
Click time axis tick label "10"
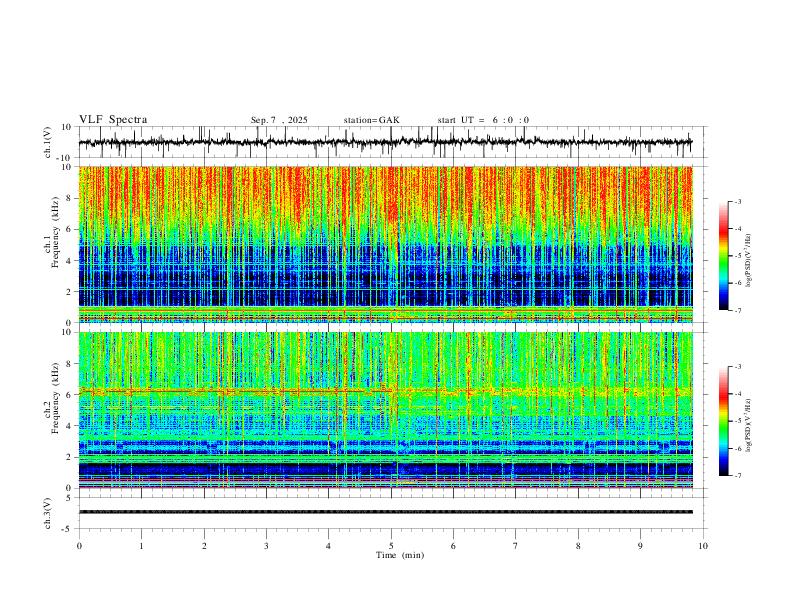click(703, 546)
